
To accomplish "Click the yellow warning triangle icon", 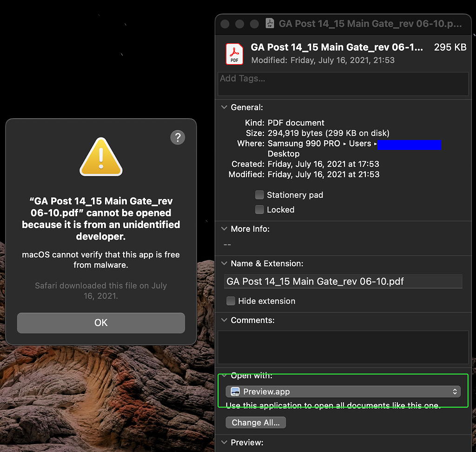I will click(101, 157).
